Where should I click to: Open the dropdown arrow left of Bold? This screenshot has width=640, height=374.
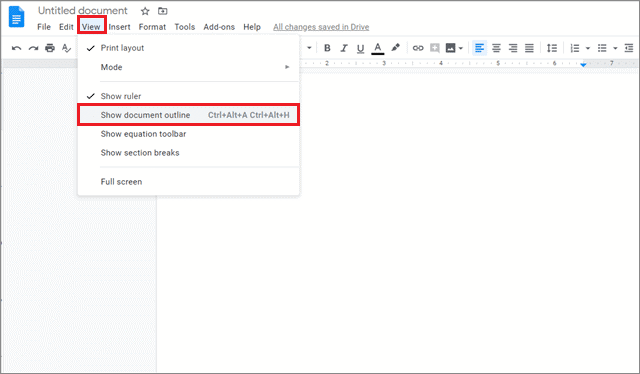[x=309, y=48]
